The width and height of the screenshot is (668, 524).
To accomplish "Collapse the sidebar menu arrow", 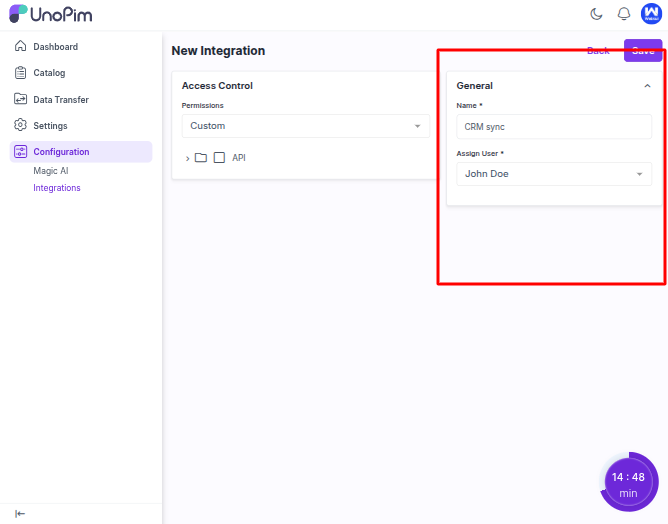I will point(20,513).
